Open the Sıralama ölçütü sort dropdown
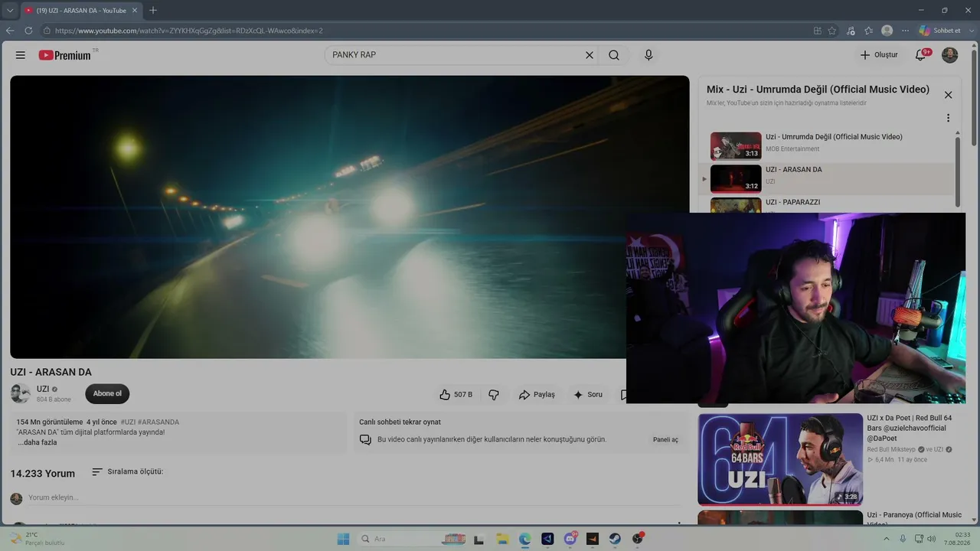The image size is (980, 551). point(127,472)
